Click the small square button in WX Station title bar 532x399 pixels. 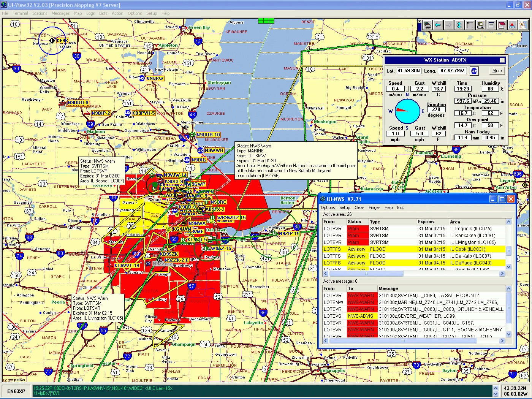point(502,60)
